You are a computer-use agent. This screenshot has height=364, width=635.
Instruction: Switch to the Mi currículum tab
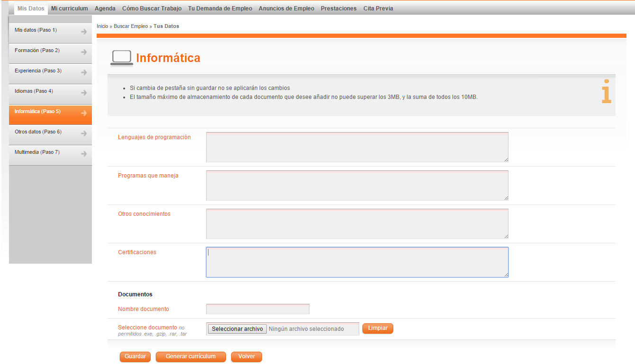tap(69, 8)
